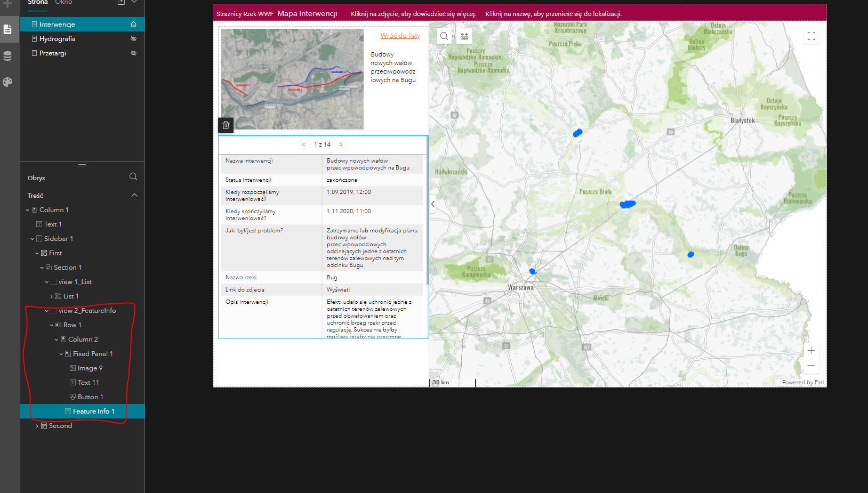The width and height of the screenshot is (868, 493).
Task: Collapse the Section 1 tree node
Action: point(42,268)
